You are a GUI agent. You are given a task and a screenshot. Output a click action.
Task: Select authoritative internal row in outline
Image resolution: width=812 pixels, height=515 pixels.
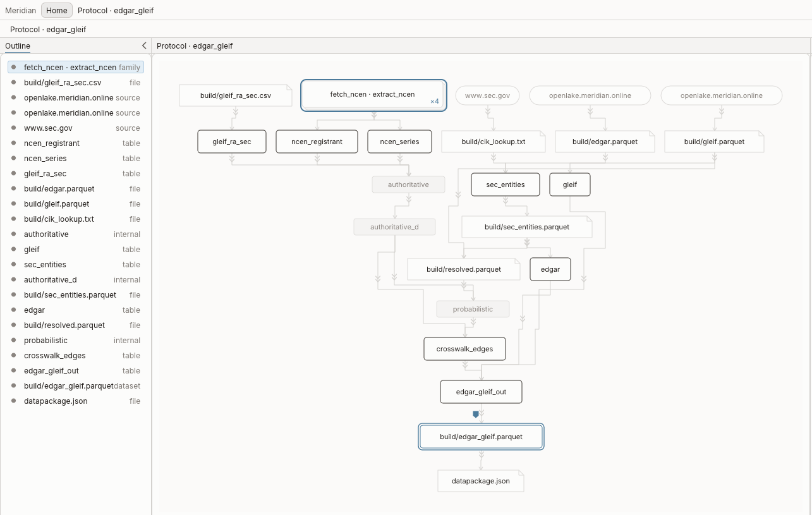(x=76, y=234)
